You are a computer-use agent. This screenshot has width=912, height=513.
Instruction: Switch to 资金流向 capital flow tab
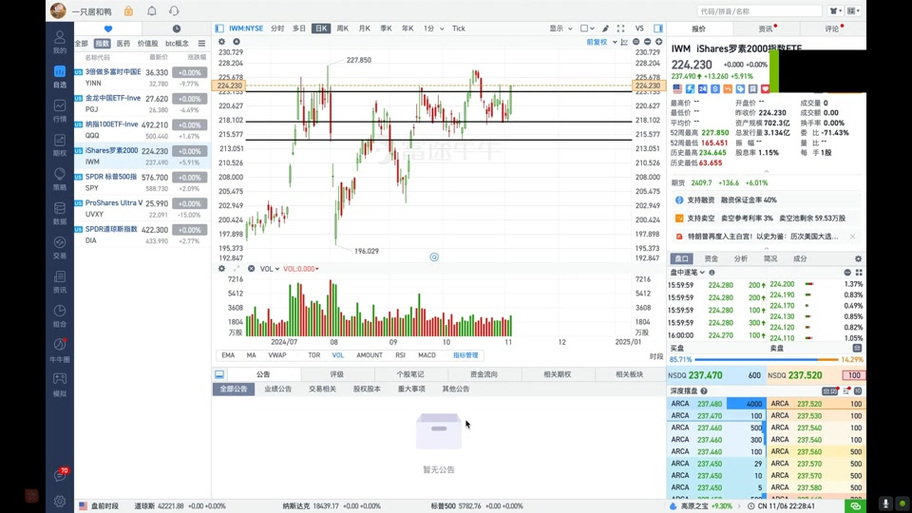[x=483, y=374]
